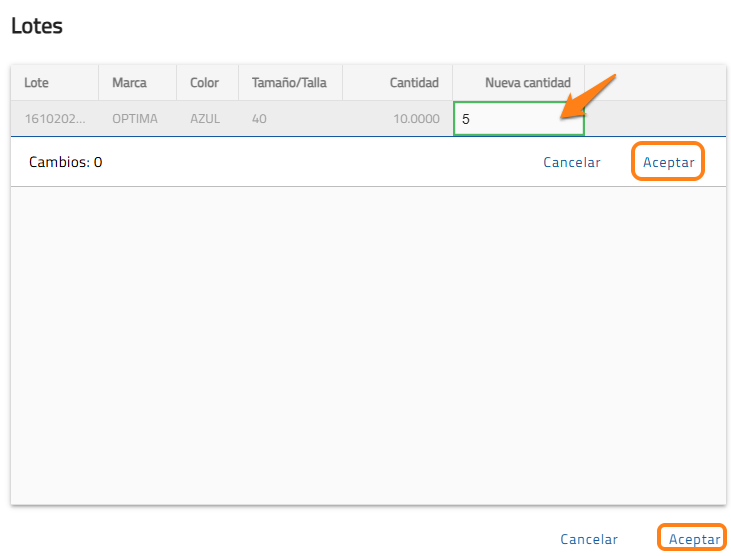Sort by the Lote column header
Viewport: 731px width, 556px height.
(37, 83)
